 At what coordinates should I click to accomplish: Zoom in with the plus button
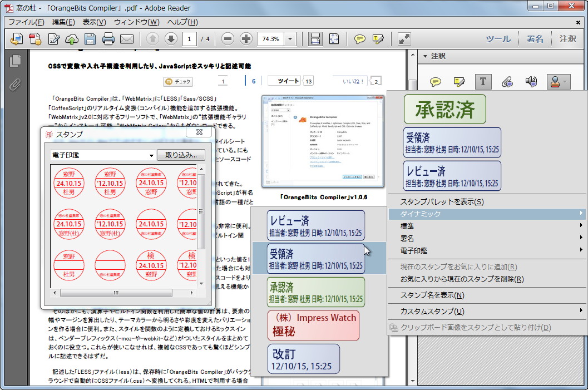pyautogui.click(x=246, y=38)
